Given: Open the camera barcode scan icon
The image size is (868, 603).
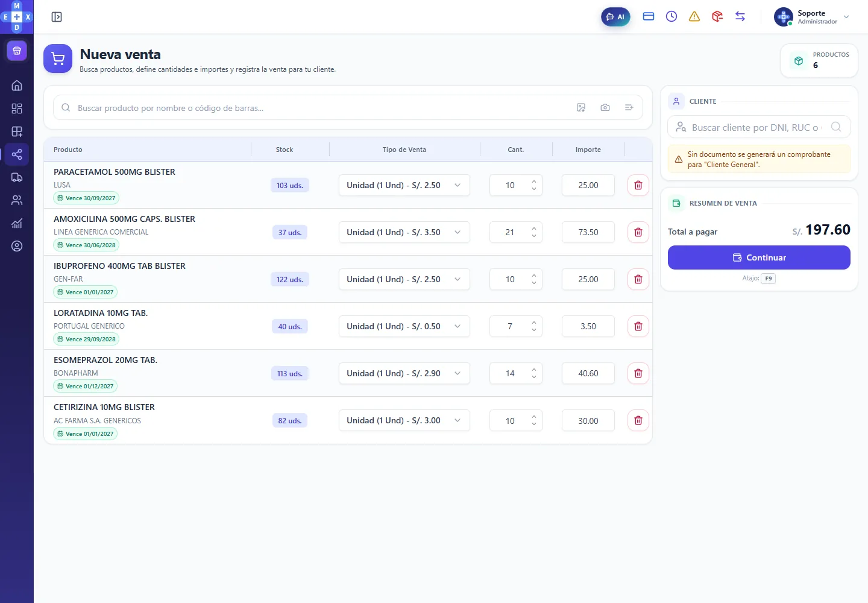Looking at the screenshot, I should 605,108.
